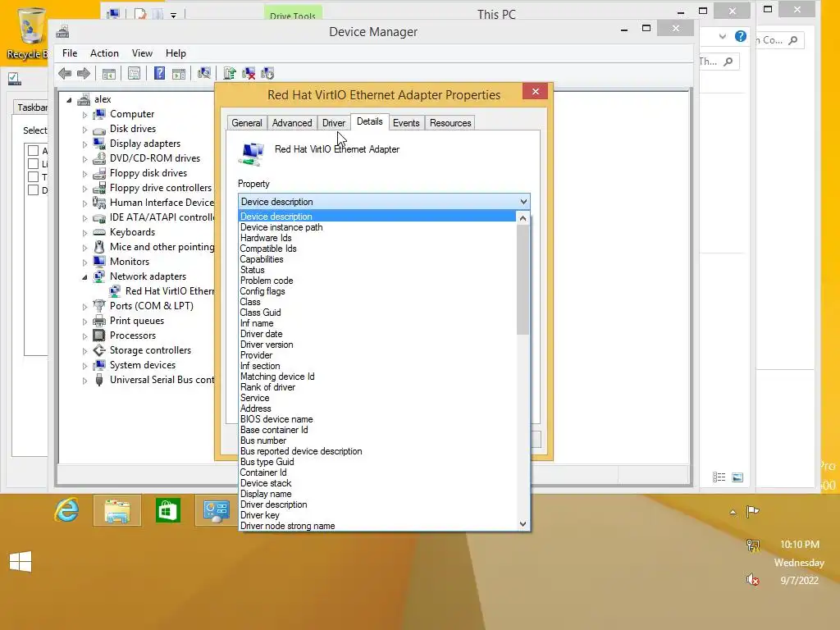Toggle the Show/Hide Console Tree toolbar icon

109,73
